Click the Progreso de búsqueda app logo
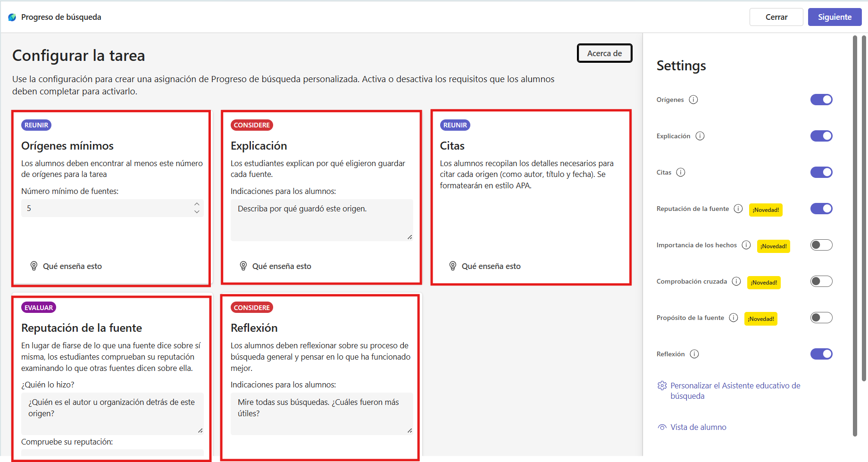Viewport: 868px width, 462px height. click(12, 17)
